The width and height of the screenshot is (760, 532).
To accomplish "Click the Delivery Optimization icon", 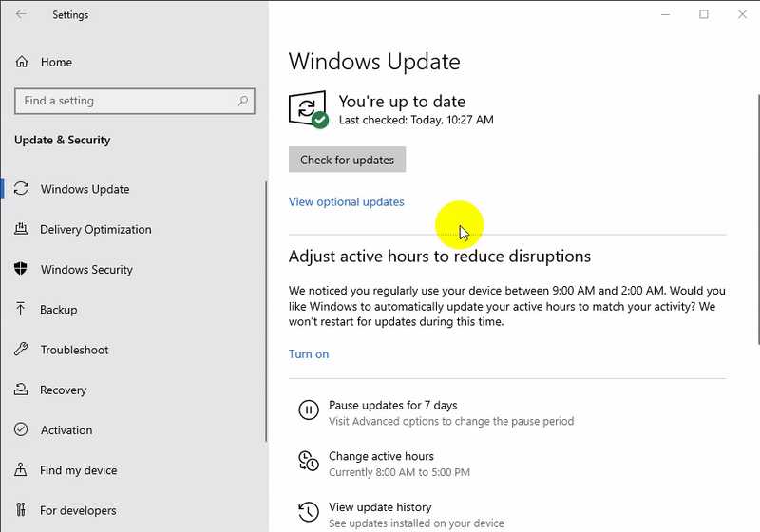I will pyautogui.click(x=21, y=229).
